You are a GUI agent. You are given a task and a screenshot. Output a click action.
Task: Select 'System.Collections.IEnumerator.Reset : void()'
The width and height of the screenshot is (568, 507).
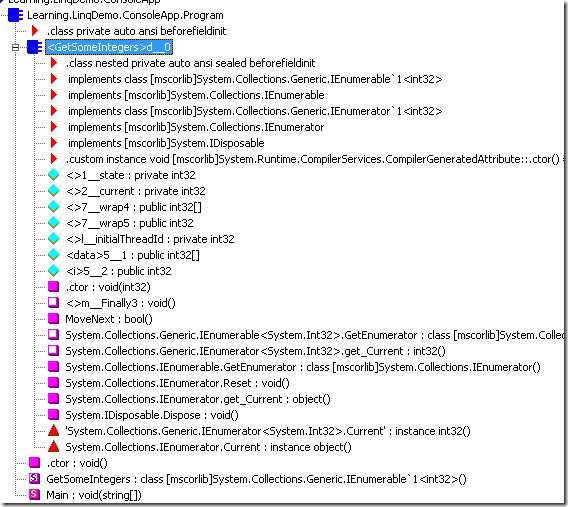178,383
